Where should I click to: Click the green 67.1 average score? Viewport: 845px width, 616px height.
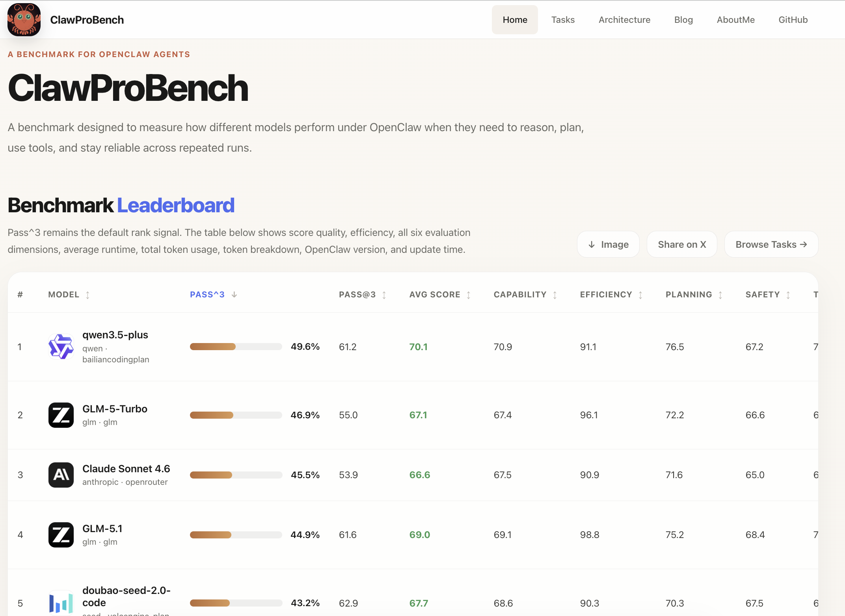tap(418, 415)
